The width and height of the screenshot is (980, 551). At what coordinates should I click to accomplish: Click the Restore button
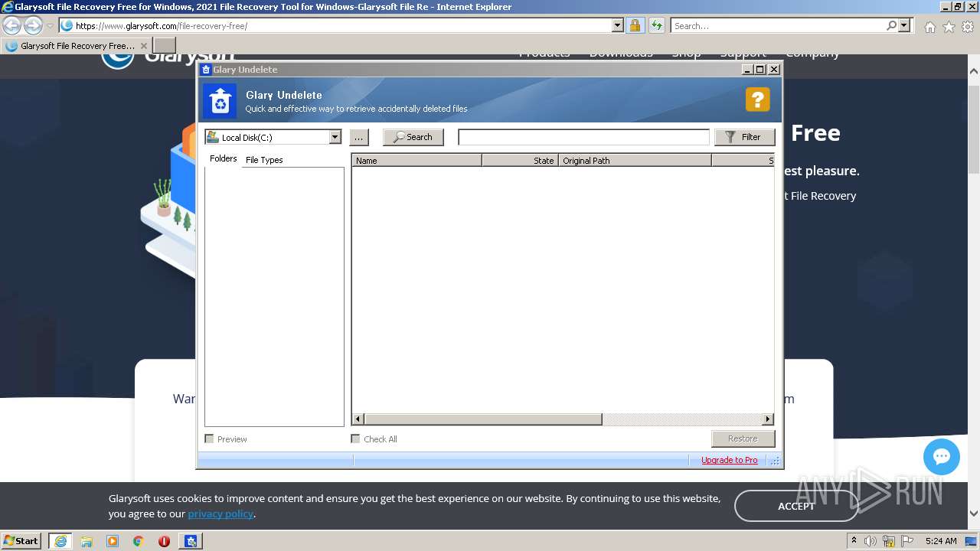click(x=743, y=439)
